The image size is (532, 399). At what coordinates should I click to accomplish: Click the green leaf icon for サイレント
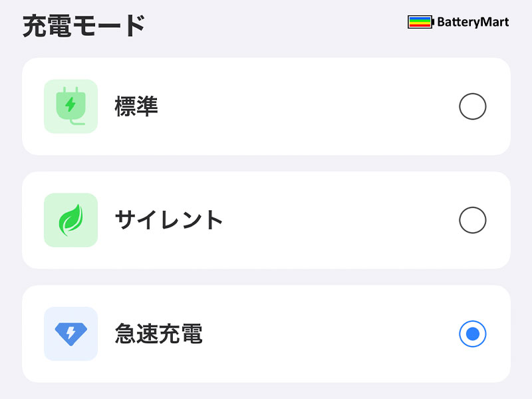(x=70, y=220)
